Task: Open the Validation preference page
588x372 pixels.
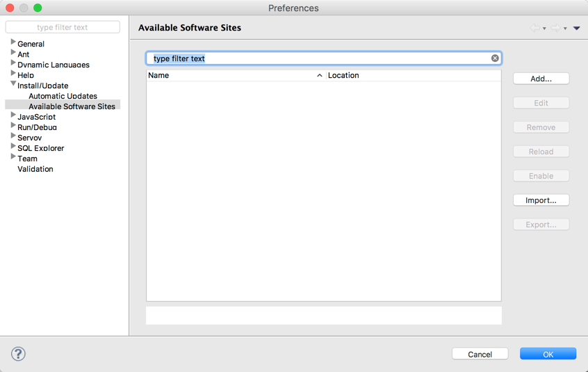Action: coord(35,169)
